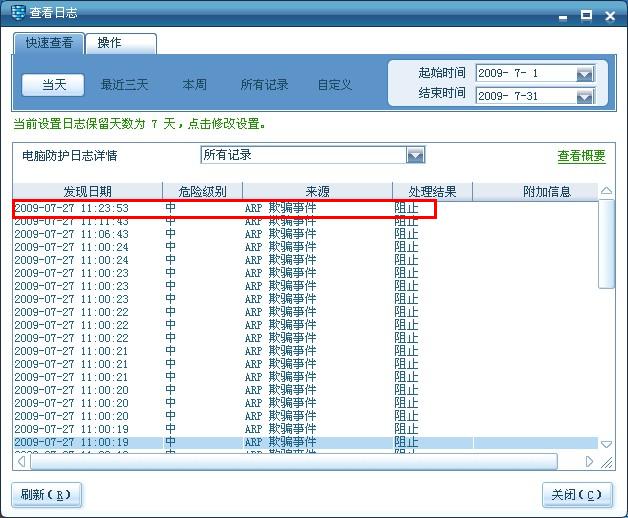Click the log viewer app icon in title bar
The height and width of the screenshot is (518, 628).
click(x=18, y=12)
